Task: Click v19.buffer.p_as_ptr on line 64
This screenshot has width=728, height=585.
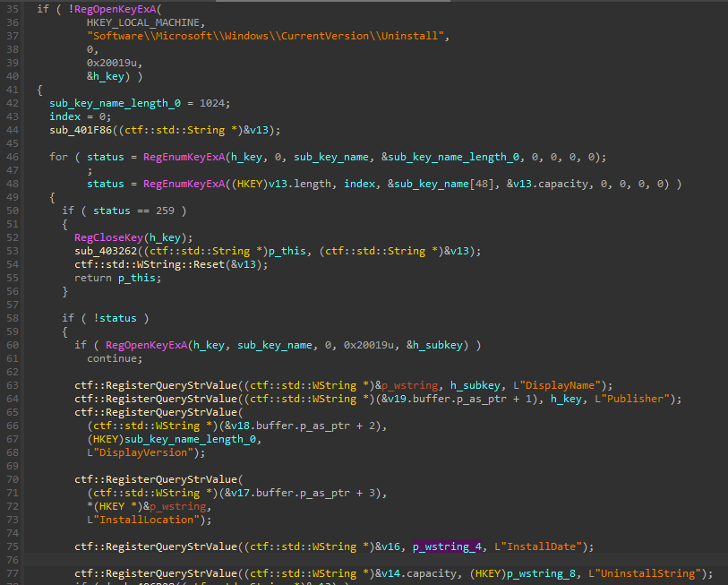Action: pos(447,400)
